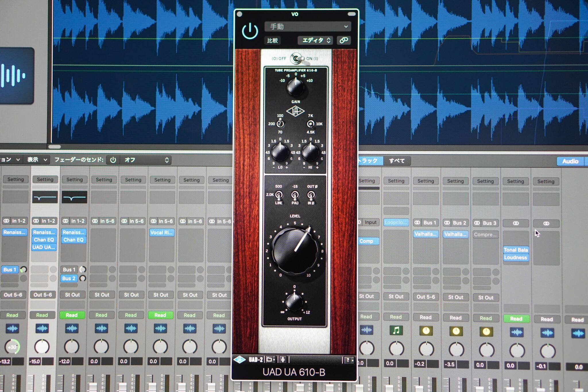Click the large LEVEL knob

click(295, 250)
